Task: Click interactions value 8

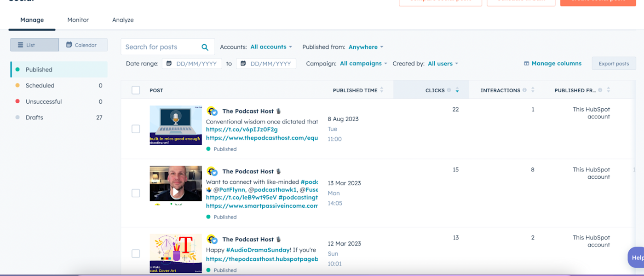Action: tap(533, 170)
